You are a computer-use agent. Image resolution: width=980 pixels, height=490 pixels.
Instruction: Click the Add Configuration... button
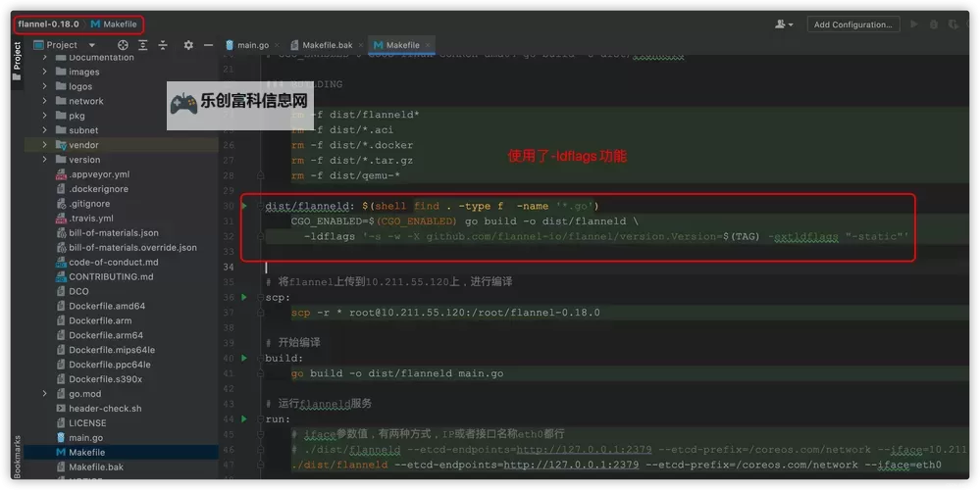tap(853, 24)
